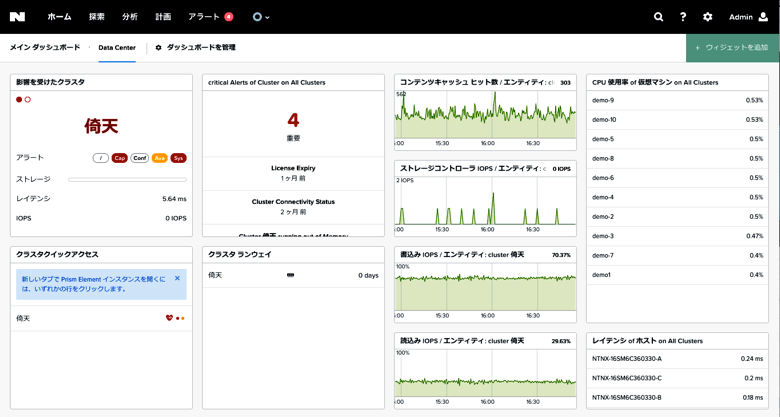Click the Nutanix logo icon
Image resolution: width=780 pixels, height=417 pixels.
pyautogui.click(x=17, y=17)
